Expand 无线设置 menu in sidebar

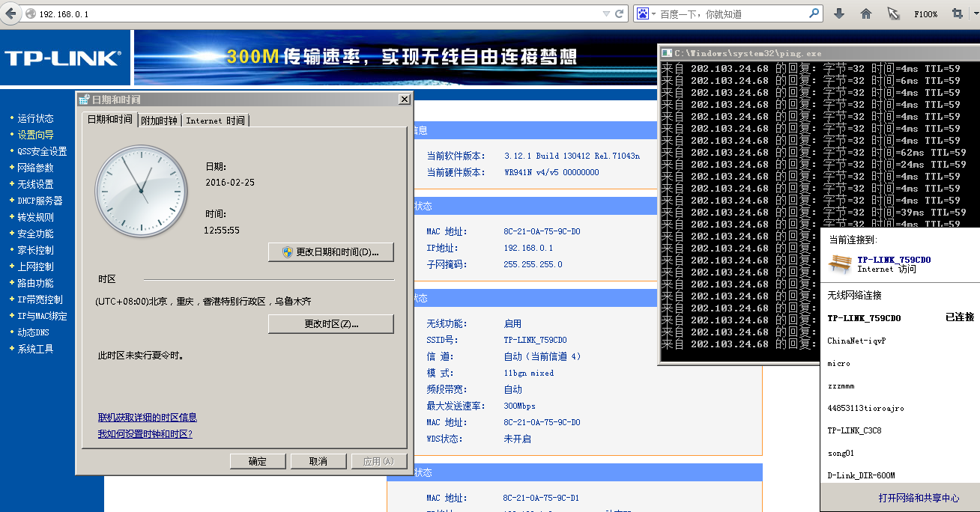(36, 184)
